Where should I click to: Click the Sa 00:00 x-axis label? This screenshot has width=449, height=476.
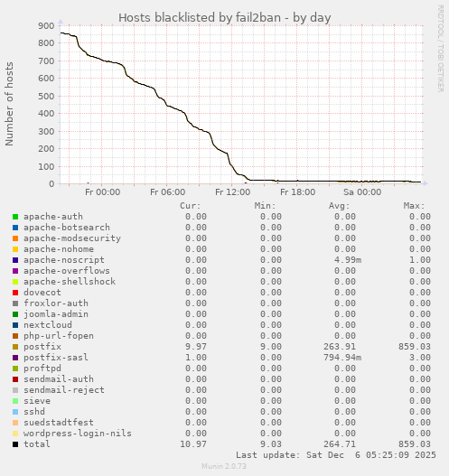[362, 192]
